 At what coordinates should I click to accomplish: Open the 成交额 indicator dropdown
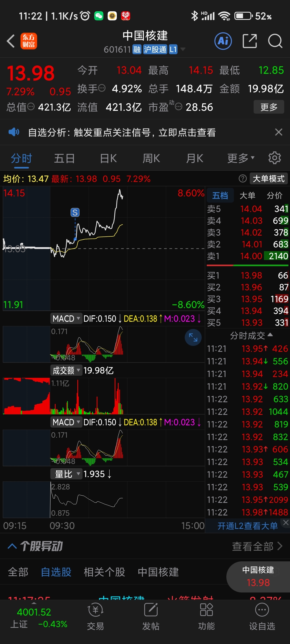(x=66, y=370)
